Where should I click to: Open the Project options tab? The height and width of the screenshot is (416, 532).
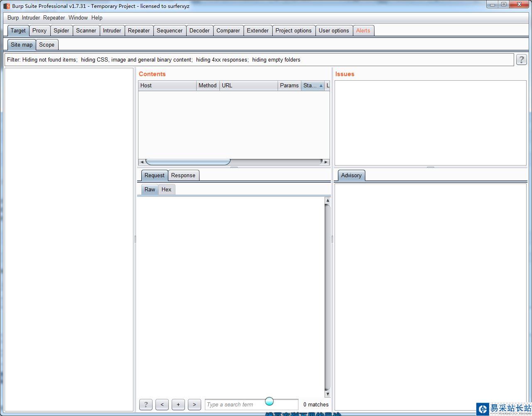293,30
